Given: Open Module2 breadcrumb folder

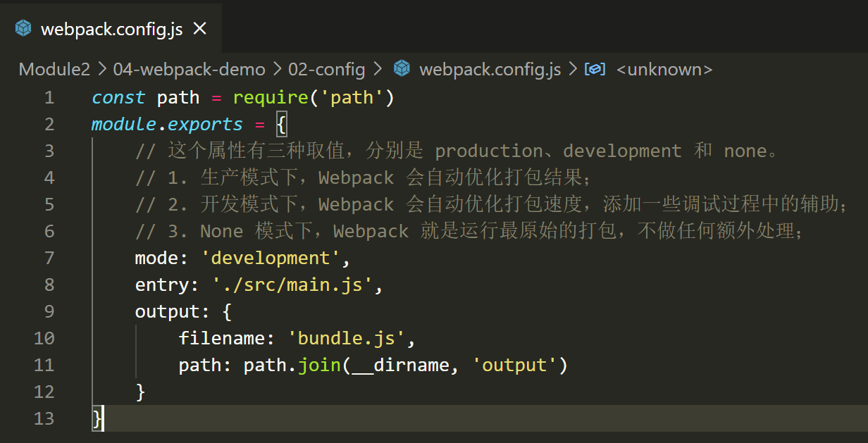Looking at the screenshot, I should [x=54, y=69].
